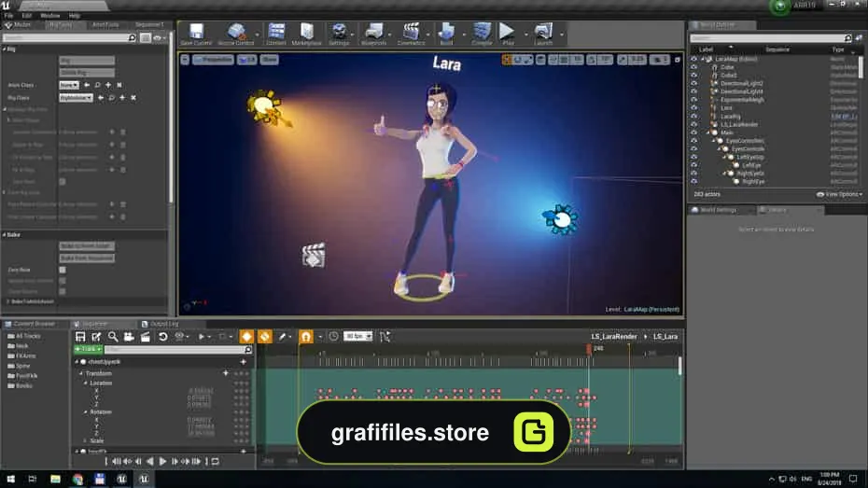Toggle visibility of LeftEye in outliner
The width and height of the screenshot is (868, 488).
[x=694, y=165]
